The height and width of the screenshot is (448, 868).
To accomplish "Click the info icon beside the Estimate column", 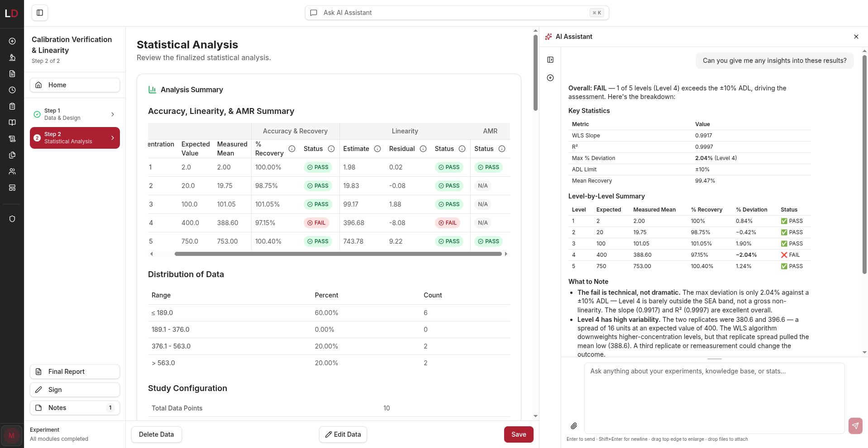I will pyautogui.click(x=377, y=149).
